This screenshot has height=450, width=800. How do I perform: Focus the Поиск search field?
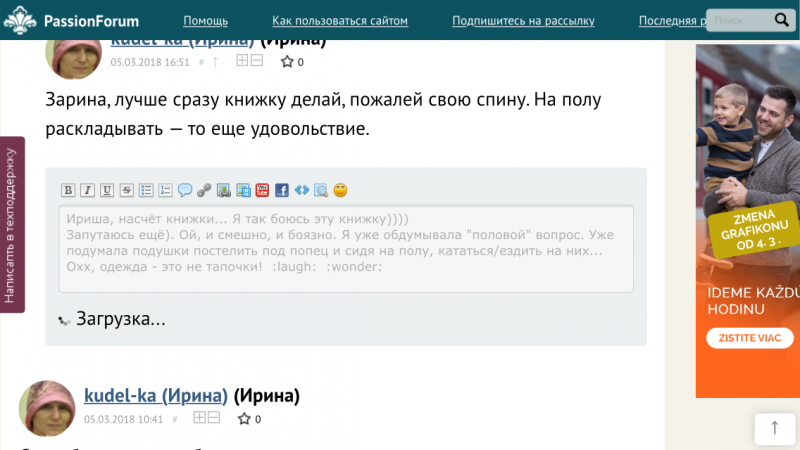click(740, 20)
